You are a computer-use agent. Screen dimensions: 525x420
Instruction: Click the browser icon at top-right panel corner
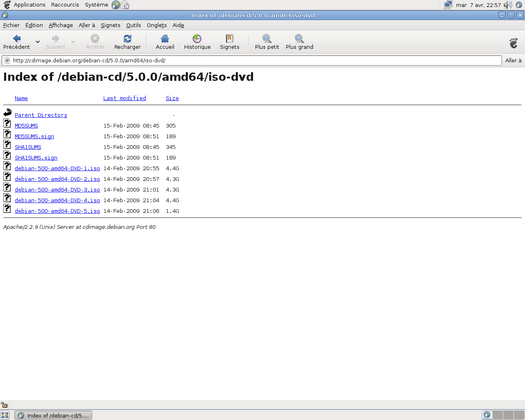point(519,5)
